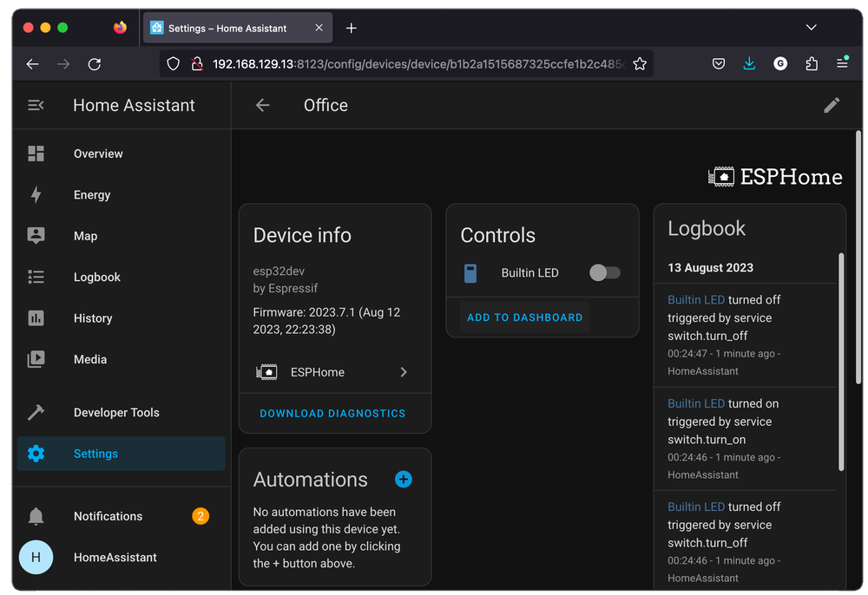This screenshot has height=595, width=868.
Task: Click the Energy lightning bolt icon
Action: click(36, 195)
